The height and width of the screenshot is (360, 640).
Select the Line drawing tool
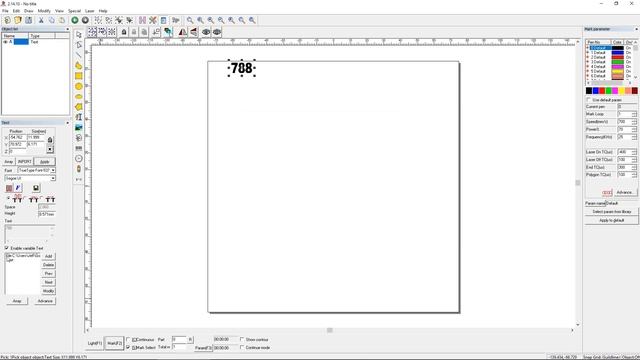[79, 55]
